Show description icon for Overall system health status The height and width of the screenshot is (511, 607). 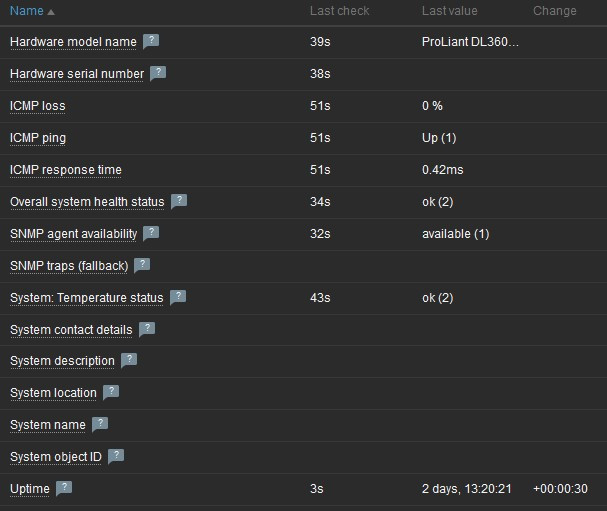[179, 201]
